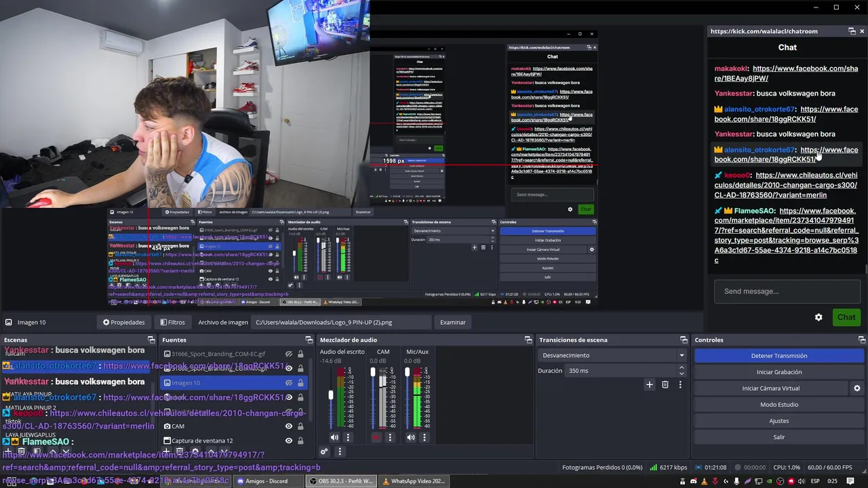
Task: Toggle lock on Captura de ventana 12
Action: (300, 441)
